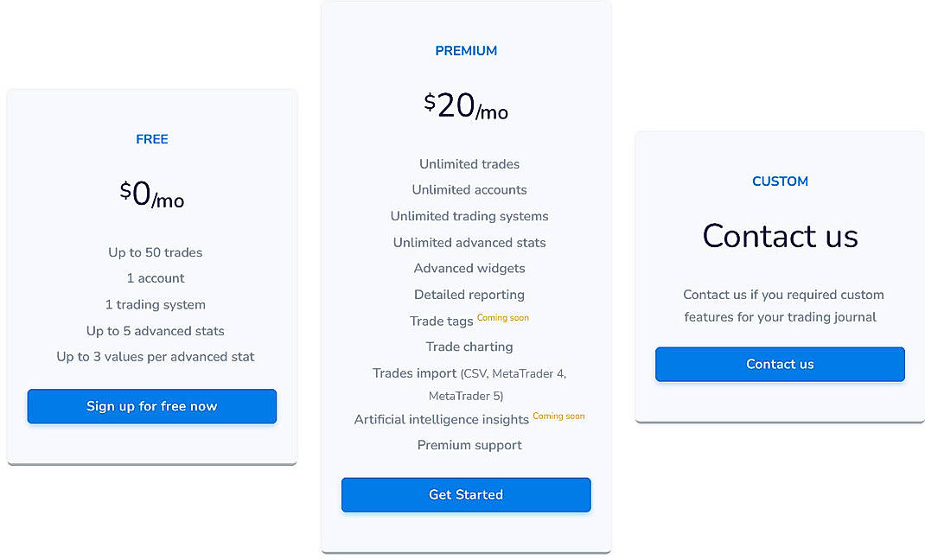Select the CUSTOM plan heading
This screenshot has height=560, width=925.
tap(780, 181)
